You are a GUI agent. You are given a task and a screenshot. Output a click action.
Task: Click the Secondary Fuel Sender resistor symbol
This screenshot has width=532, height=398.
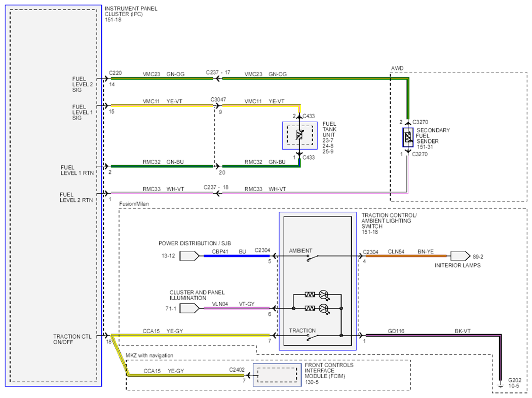pos(408,137)
